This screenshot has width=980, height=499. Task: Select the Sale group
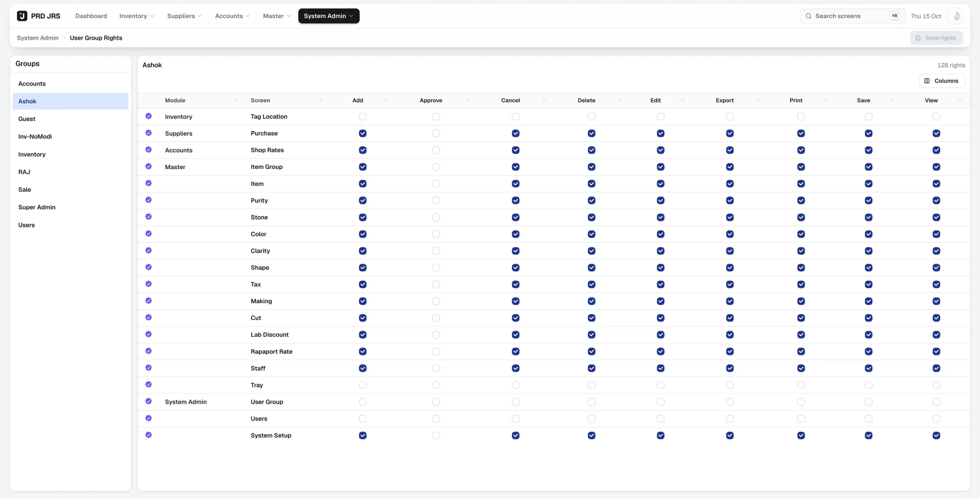[70, 190]
